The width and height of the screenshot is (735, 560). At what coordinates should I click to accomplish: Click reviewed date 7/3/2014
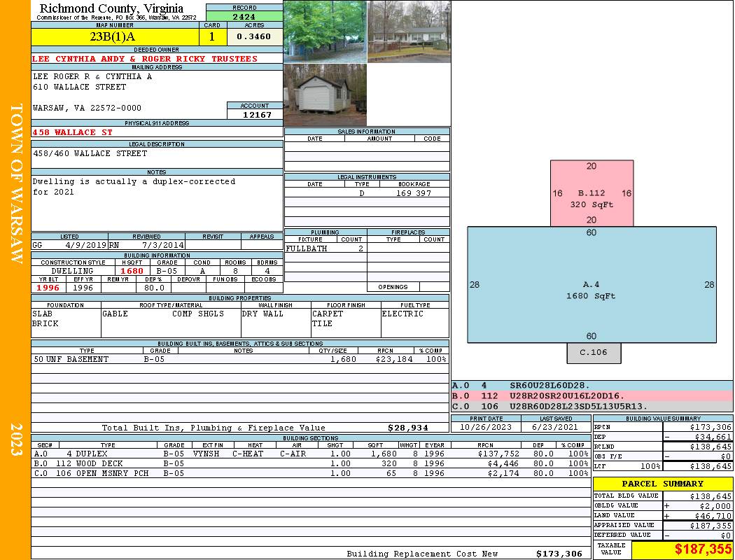pos(162,244)
